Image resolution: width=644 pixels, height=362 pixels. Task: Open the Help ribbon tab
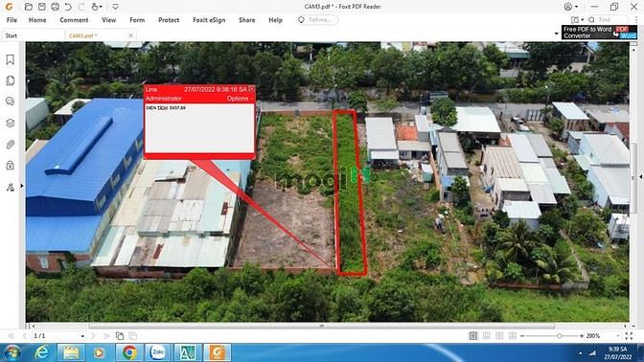tap(276, 20)
